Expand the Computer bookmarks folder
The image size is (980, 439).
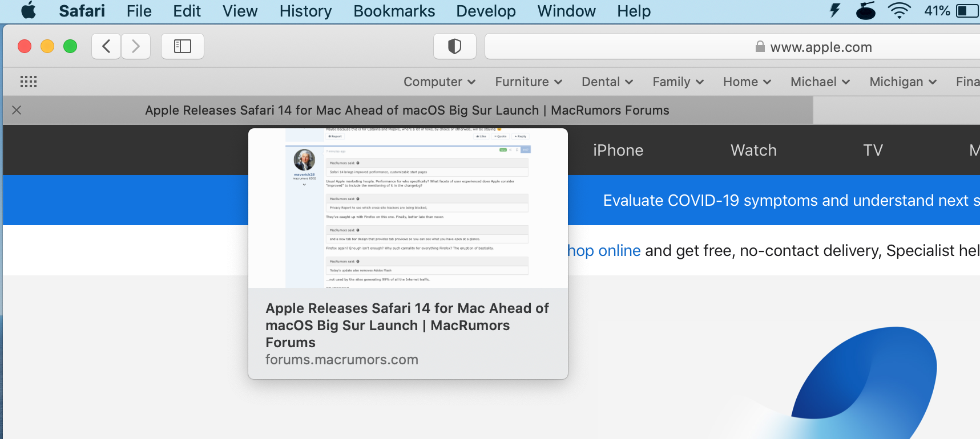click(x=439, y=82)
